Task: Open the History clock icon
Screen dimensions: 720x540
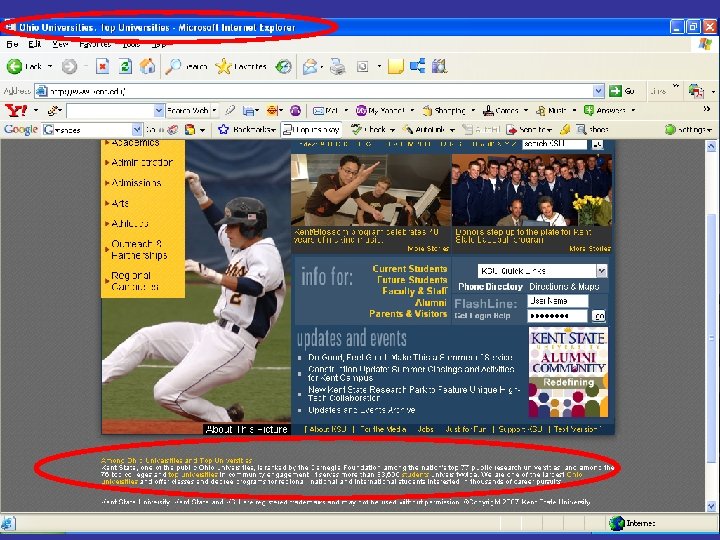Action: coord(283,67)
